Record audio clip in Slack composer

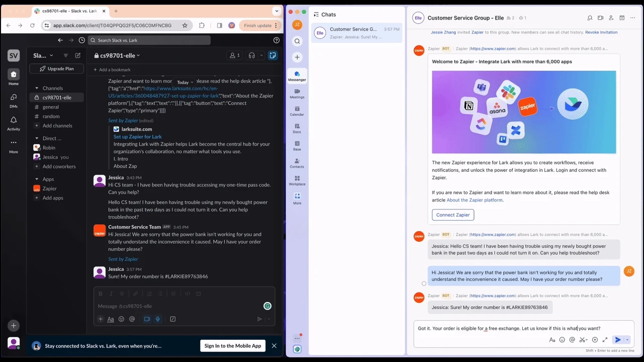(x=158, y=319)
